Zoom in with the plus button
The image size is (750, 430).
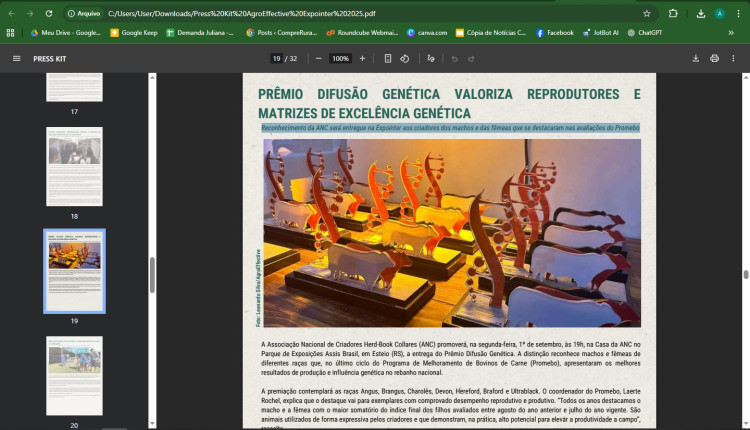(x=362, y=58)
